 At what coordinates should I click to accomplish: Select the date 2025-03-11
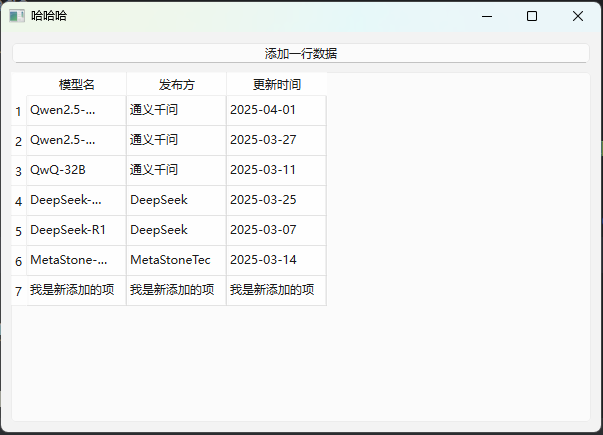pos(277,170)
